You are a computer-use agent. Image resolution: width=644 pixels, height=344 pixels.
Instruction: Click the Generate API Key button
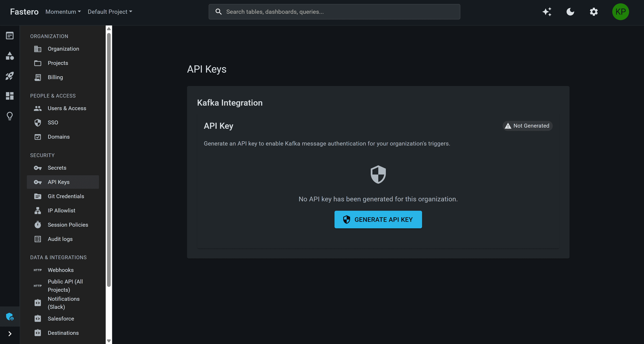(x=378, y=219)
